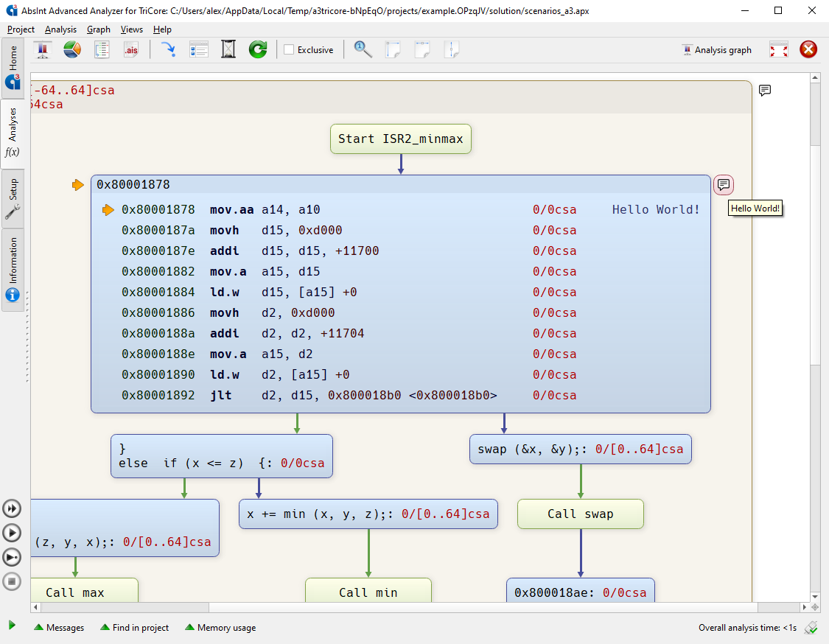829x644 pixels.
Task: Click the fit-to-page corner icon
Action: tap(392, 49)
